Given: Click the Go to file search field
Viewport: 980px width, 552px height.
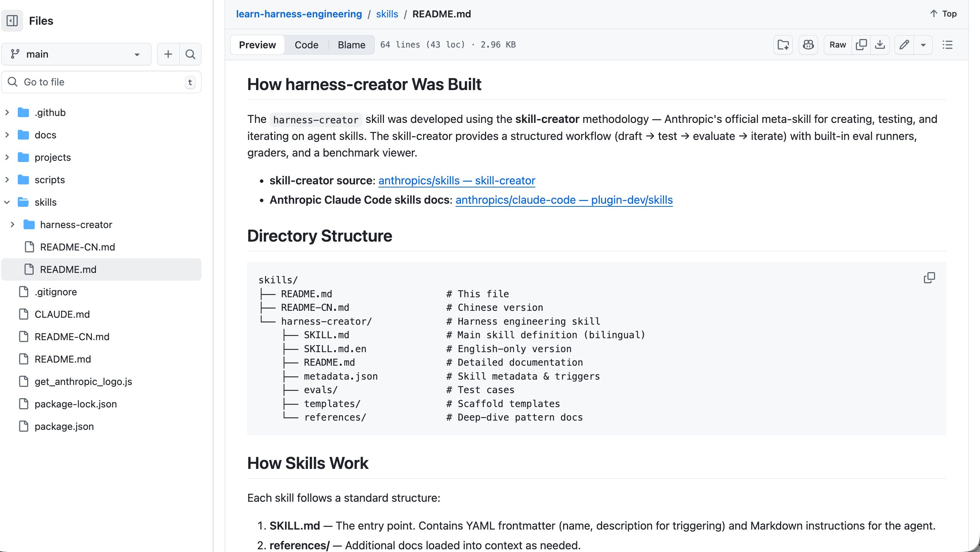Looking at the screenshot, I should 101,82.
